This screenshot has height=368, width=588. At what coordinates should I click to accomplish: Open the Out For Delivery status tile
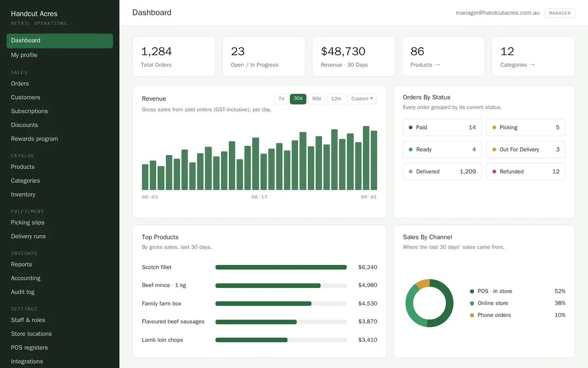pos(526,149)
